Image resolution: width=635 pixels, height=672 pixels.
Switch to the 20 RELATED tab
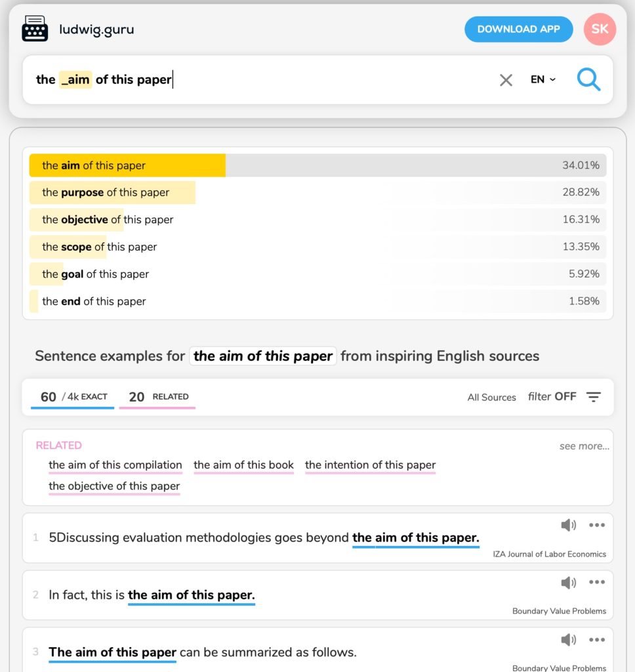pos(157,396)
